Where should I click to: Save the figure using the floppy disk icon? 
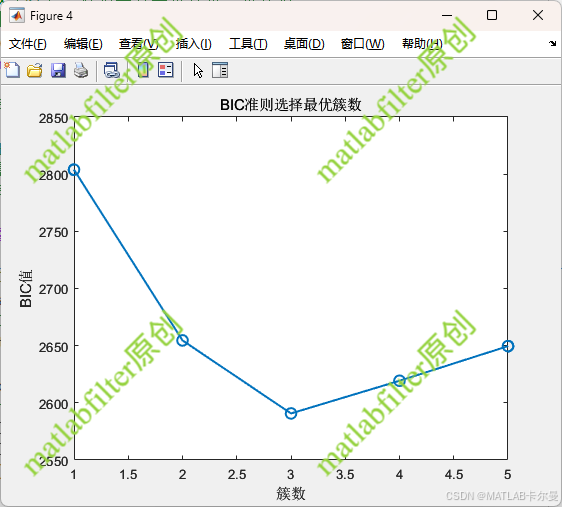(58, 70)
